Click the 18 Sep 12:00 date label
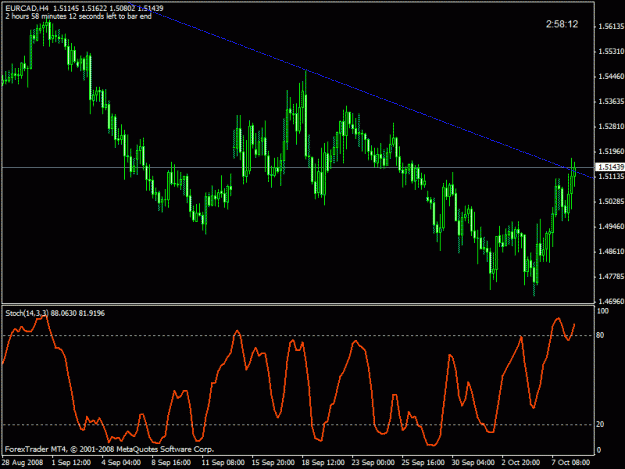This screenshot has width=625, height=469. 323,463
